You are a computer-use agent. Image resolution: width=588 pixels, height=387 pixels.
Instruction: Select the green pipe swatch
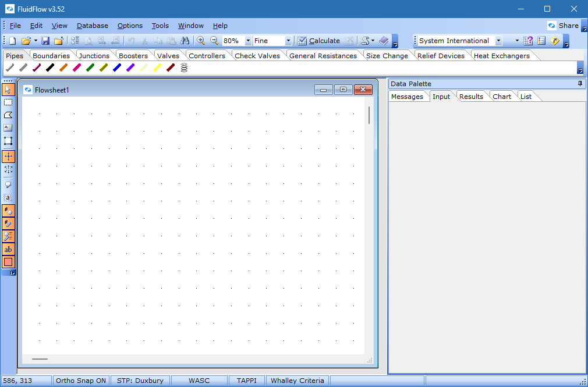click(90, 68)
